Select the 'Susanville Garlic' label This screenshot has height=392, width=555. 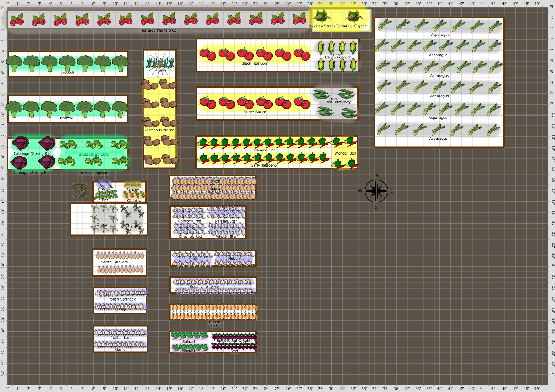[x=204, y=287]
